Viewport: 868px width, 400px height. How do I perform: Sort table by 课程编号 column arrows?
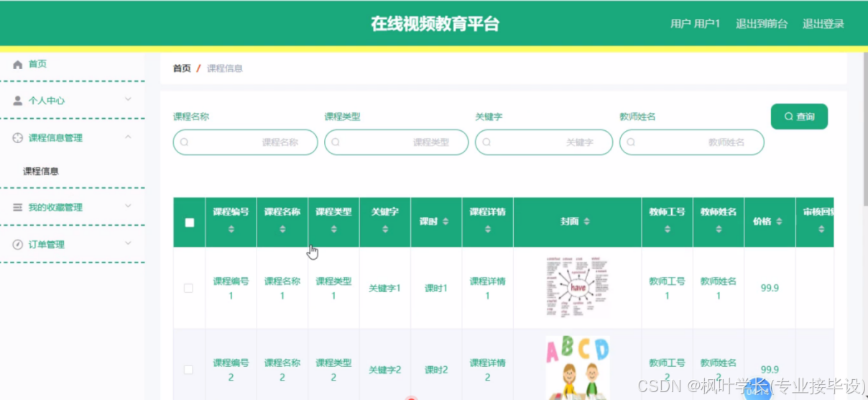(x=231, y=229)
